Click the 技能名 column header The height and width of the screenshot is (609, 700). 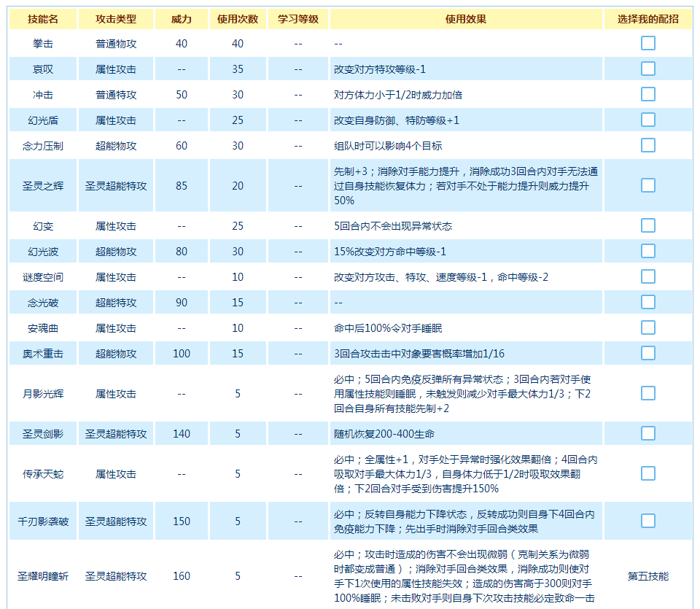[43, 19]
